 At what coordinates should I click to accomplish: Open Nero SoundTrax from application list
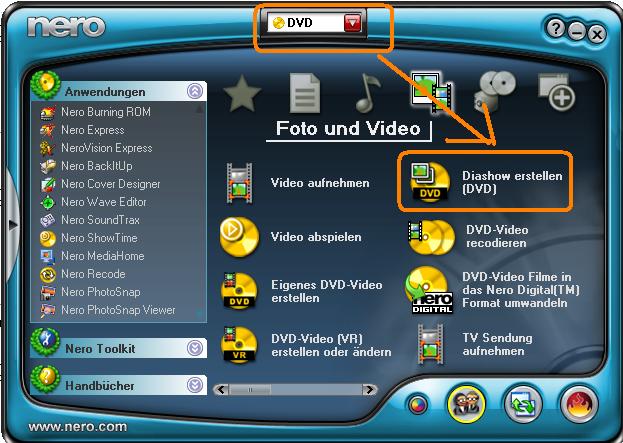(100, 220)
